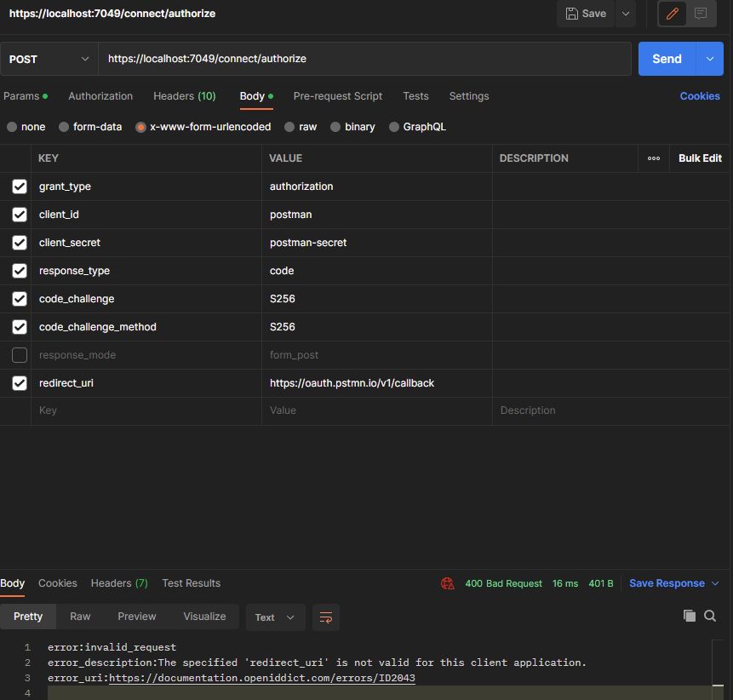Select the none body type
Image resolution: width=733 pixels, height=700 pixels.
point(12,127)
